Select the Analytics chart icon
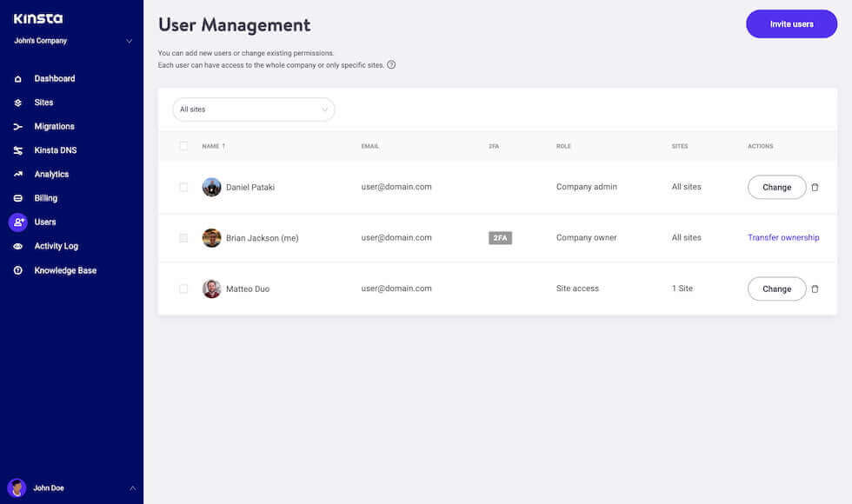This screenshot has width=852, height=504. (17, 173)
